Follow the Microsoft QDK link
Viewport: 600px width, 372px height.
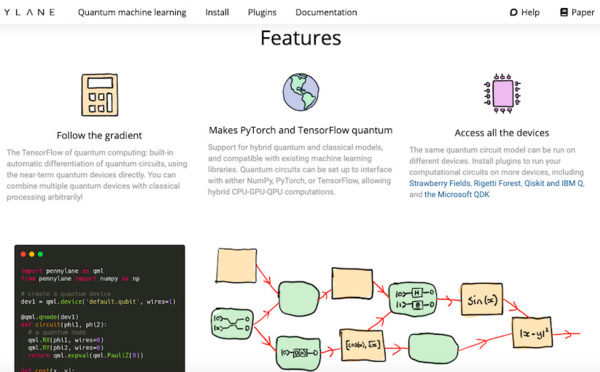coord(457,194)
